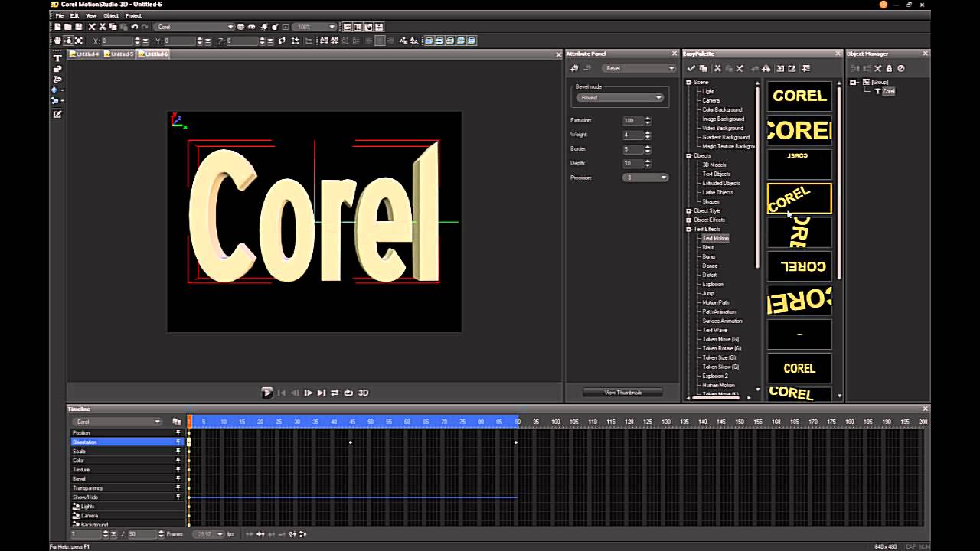
Task: Click the next frame button
Action: pos(308,393)
